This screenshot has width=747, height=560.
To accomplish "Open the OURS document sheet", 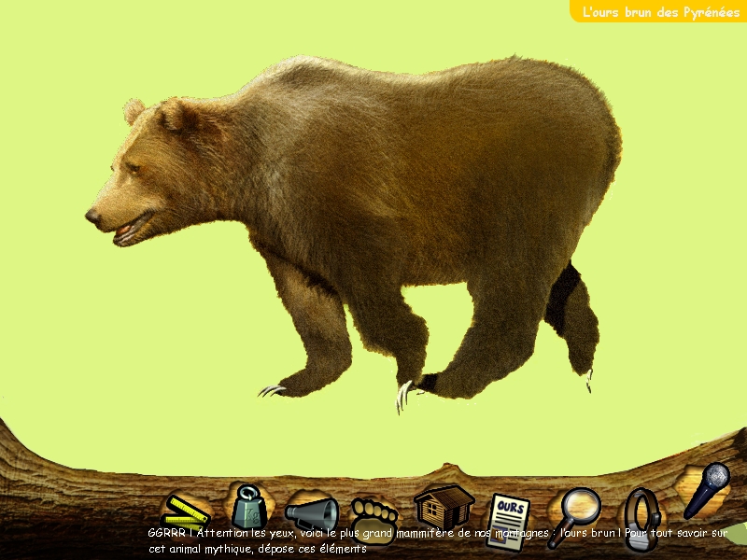I will click(x=509, y=514).
